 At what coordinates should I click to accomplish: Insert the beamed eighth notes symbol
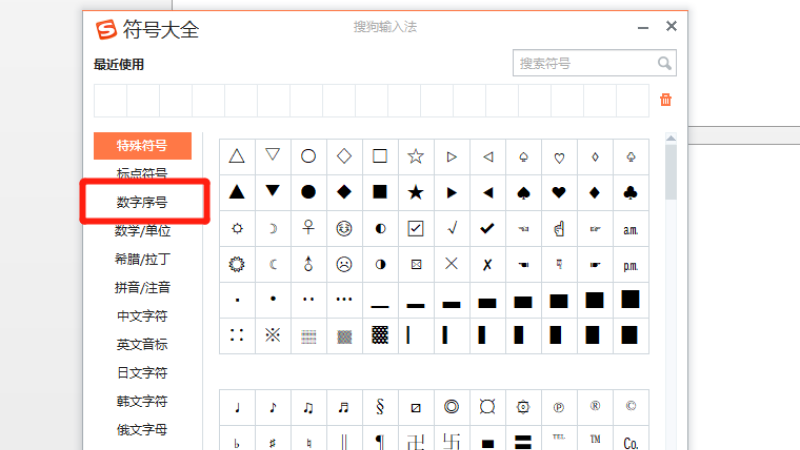309,407
